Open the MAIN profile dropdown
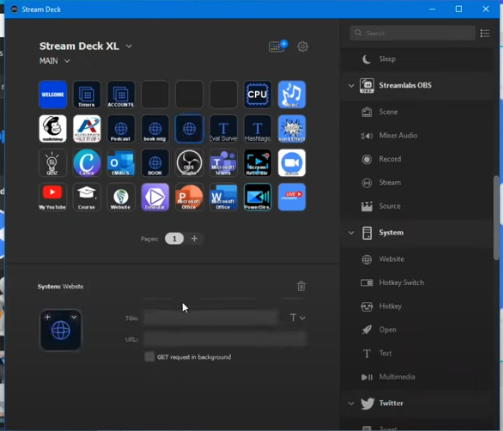503x431 pixels. tap(67, 61)
